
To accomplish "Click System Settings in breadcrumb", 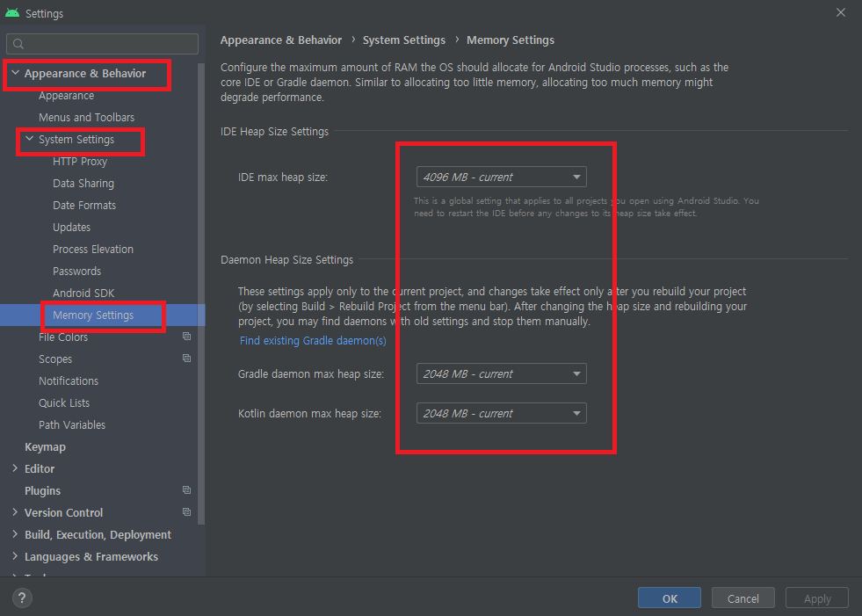I will coord(404,40).
